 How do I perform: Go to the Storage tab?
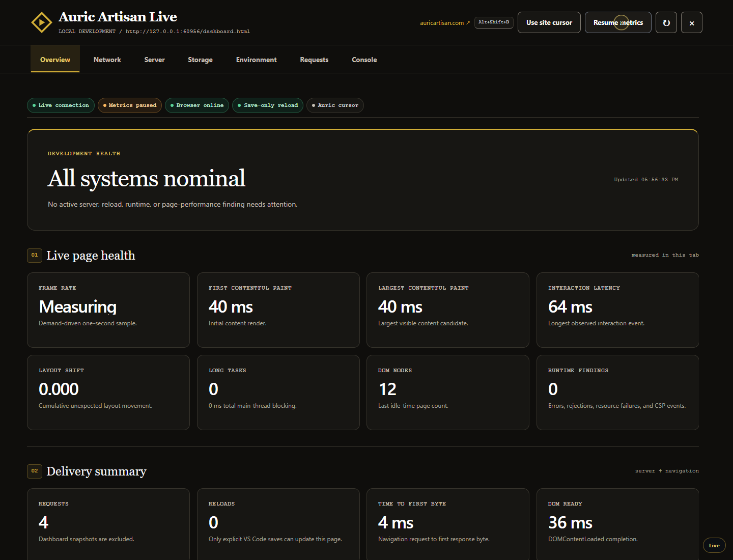pyautogui.click(x=200, y=60)
